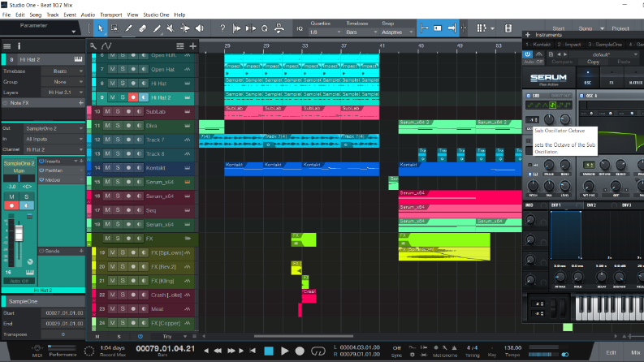Open the Quantize 1/8 dropdown
This screenshot has height=362, width=644.
pyautogui.click(x=325, y=32)
